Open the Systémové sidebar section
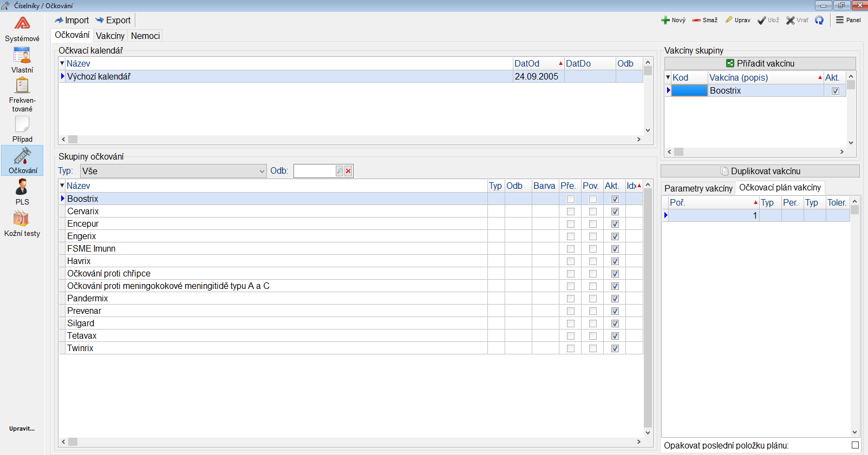 [x=22, y=29]
